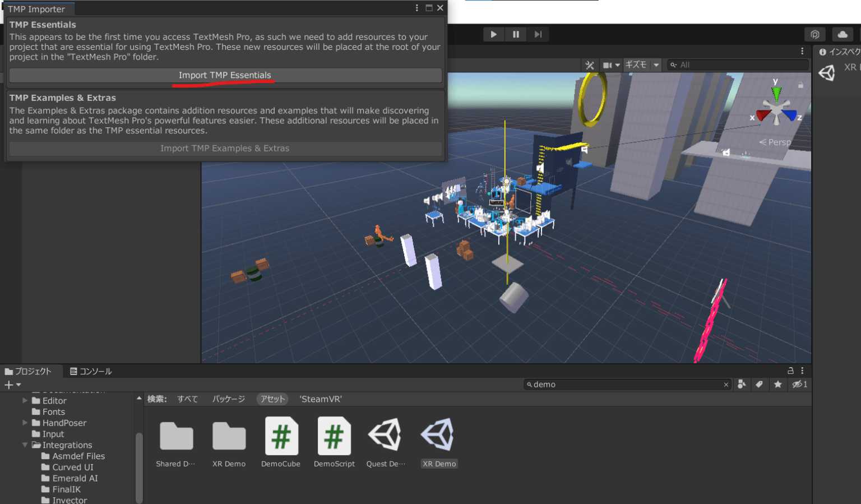Open search by type filter icon
The width and height of the screenshot is (861, 504).
point(742,384)
